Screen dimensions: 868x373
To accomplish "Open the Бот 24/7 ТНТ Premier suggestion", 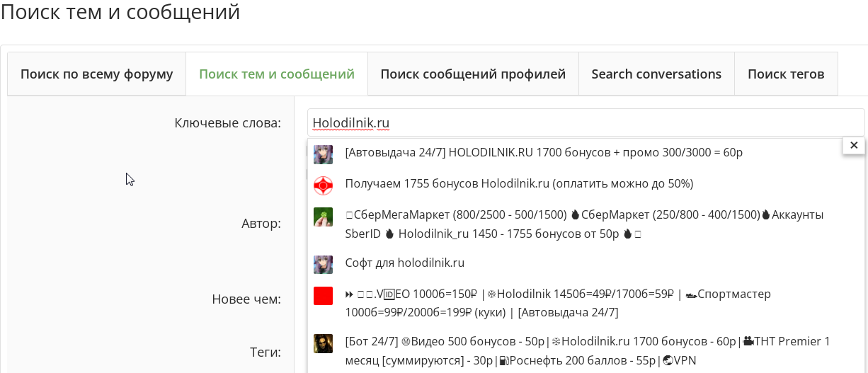I will click(x=588, y=350).
